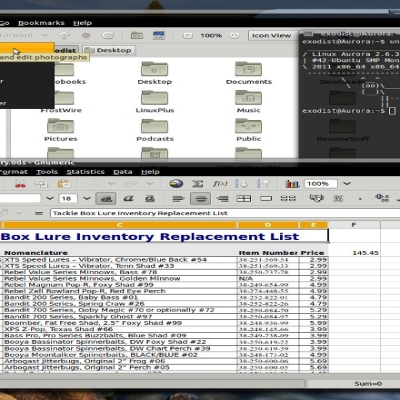Toggle italic formatting in Gnumeric

(128, 199)
